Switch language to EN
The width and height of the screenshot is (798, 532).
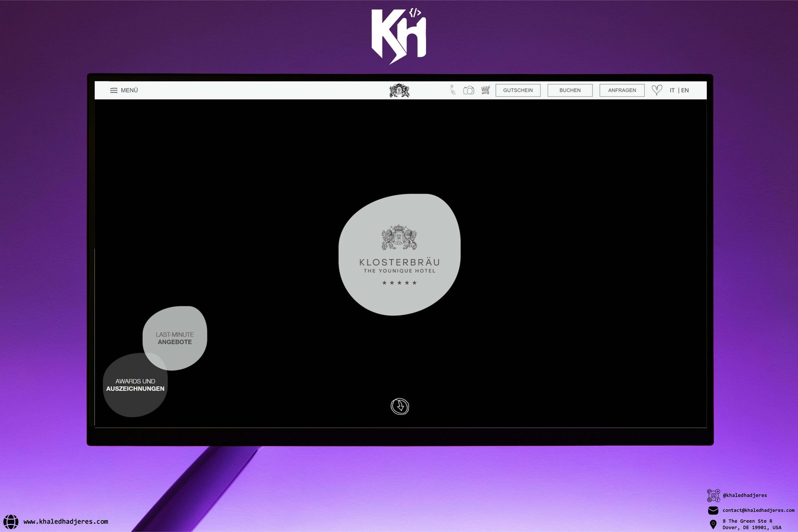pyautogui.click(x=685, y=90)
